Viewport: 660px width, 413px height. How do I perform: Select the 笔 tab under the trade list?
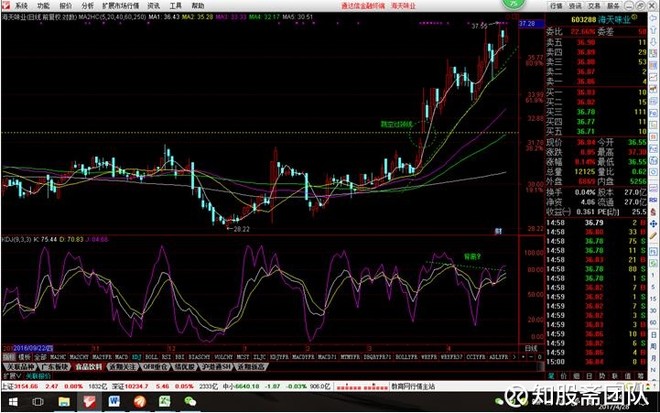click(551, 376)
